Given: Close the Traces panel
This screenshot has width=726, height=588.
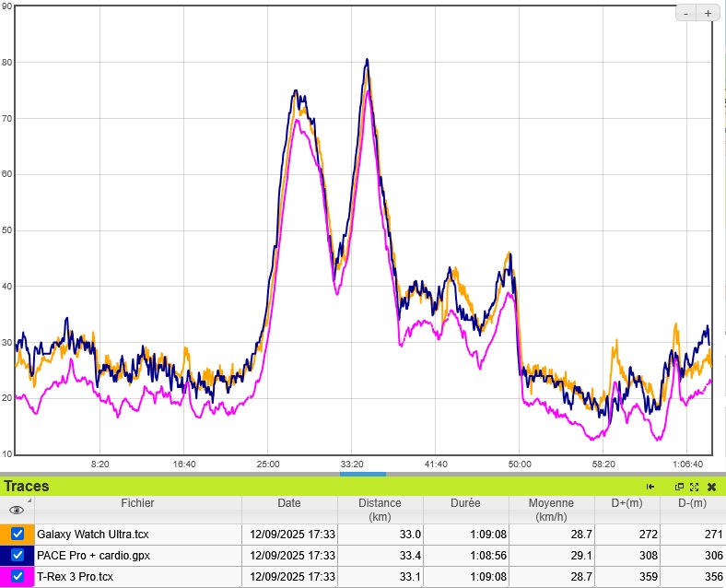Looking at the screenshot, I should pos(711,487).
